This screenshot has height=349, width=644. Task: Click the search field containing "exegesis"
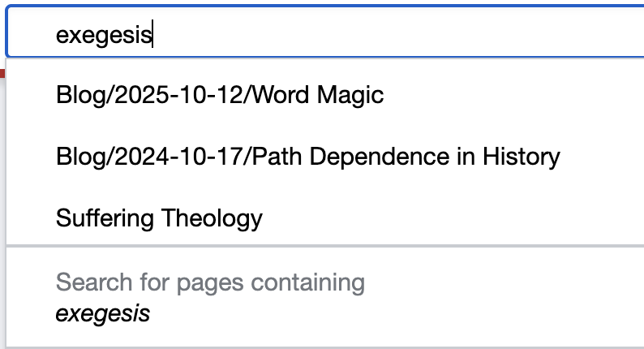click(324, 35)
